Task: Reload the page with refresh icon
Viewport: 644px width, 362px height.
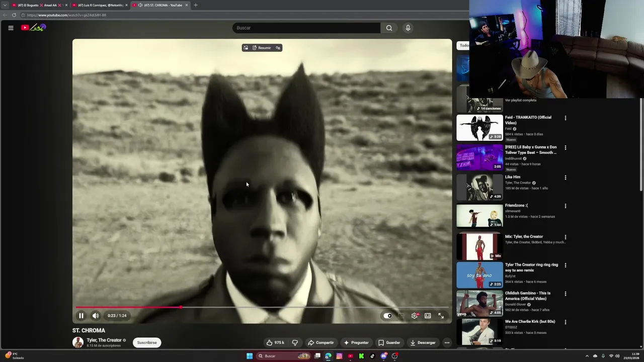Action: click(x=14, y=15)
